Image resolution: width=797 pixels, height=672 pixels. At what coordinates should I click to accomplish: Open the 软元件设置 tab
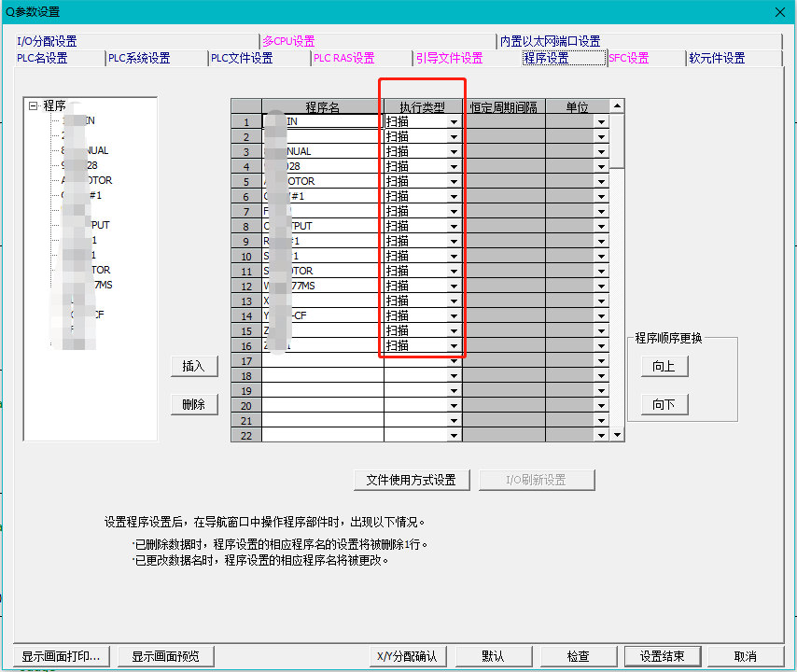717,58
